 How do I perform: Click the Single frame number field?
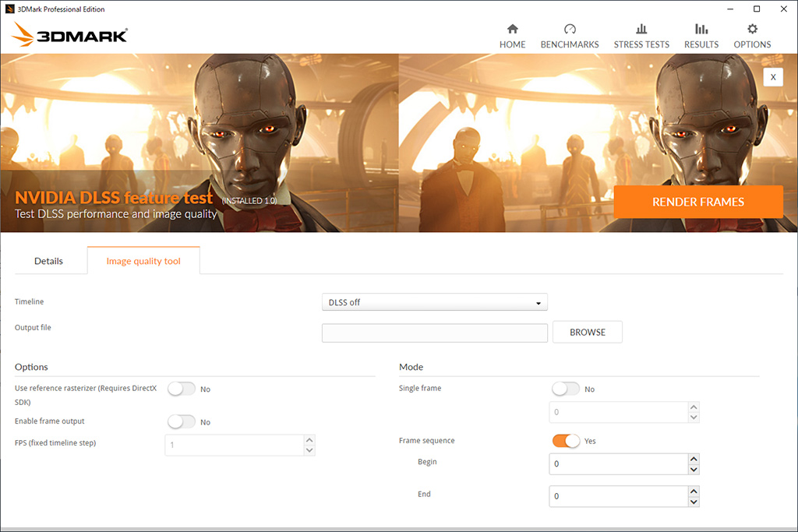tap(618, 412)
